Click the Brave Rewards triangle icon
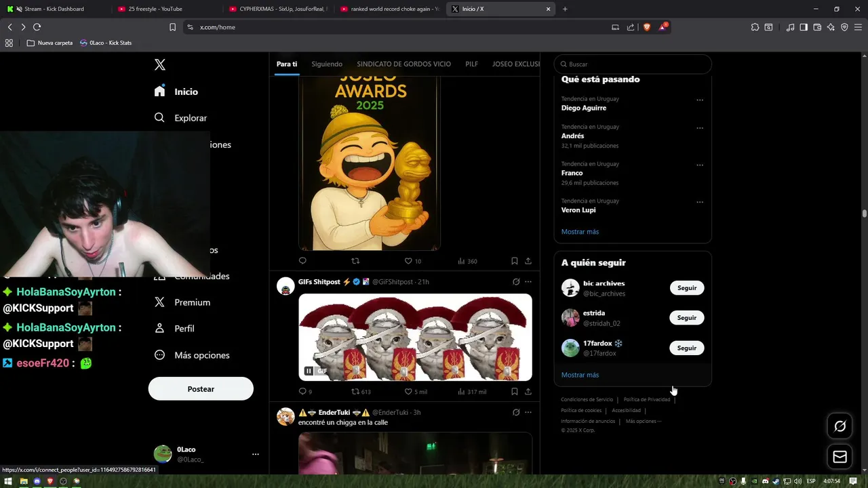The image size is (868, 488). pos(663,27)
